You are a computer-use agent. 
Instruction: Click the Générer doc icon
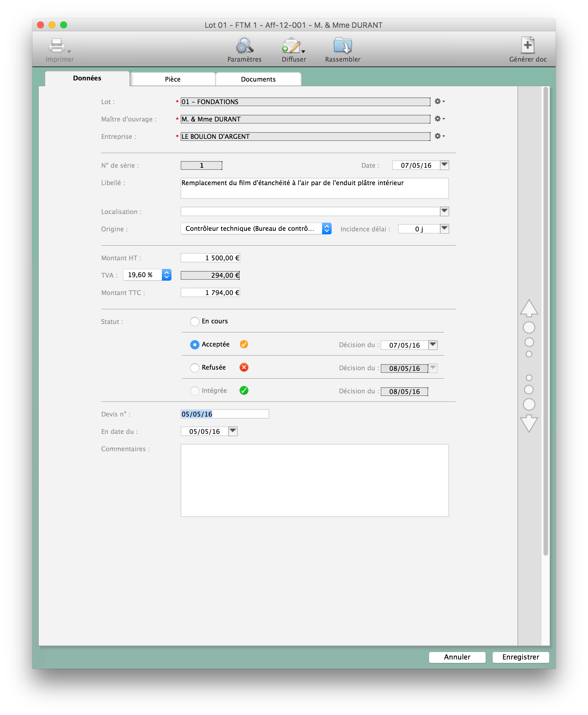(527, 45)
